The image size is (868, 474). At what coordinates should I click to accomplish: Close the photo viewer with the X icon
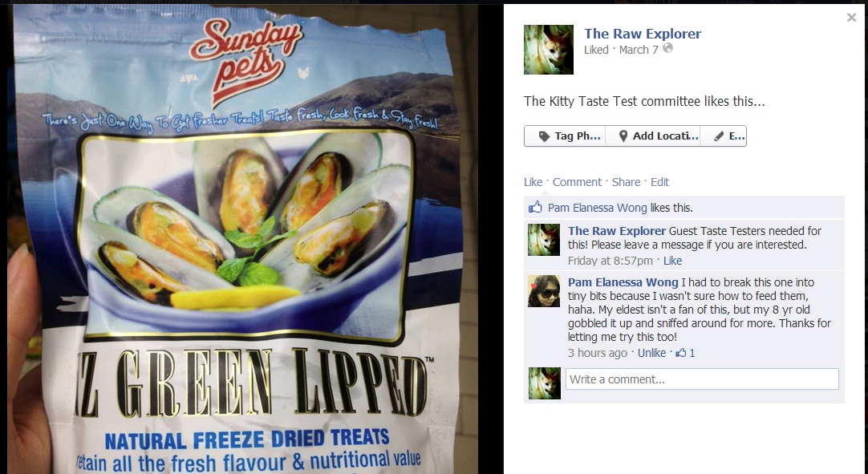pyautogui.click(x=851, y=18)
